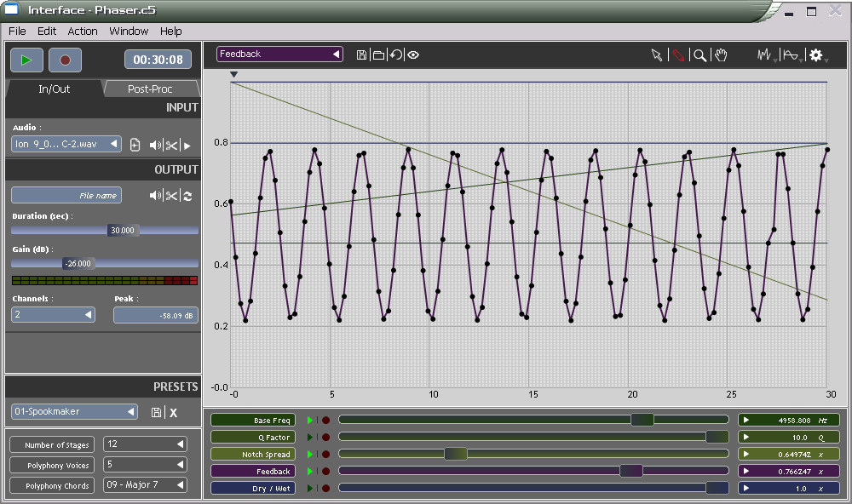Toggle Dry / Wet play automation arrow
Viewport: 852px width, 504px height.
[x=310, y=489]
